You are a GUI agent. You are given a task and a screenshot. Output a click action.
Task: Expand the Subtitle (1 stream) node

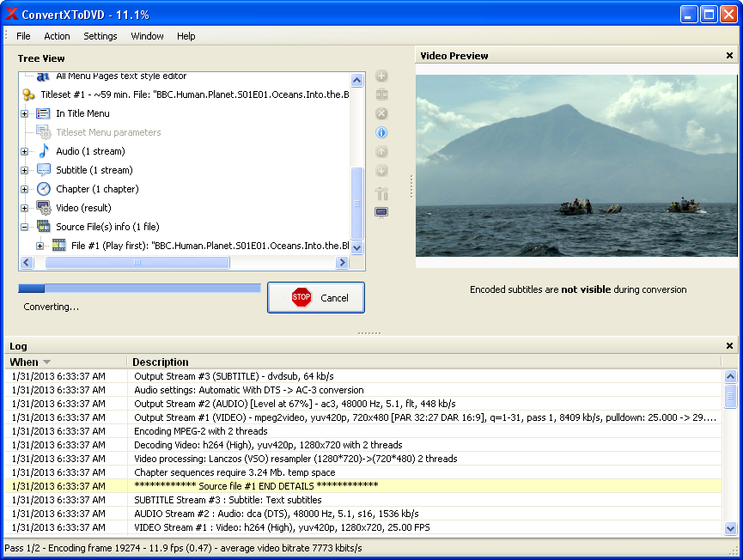pos(25,170)
